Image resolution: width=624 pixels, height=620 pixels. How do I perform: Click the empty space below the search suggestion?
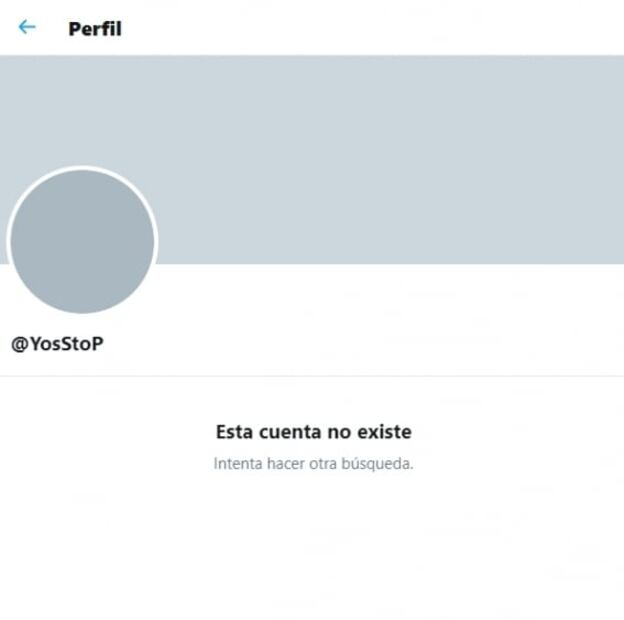click(314, 545)
